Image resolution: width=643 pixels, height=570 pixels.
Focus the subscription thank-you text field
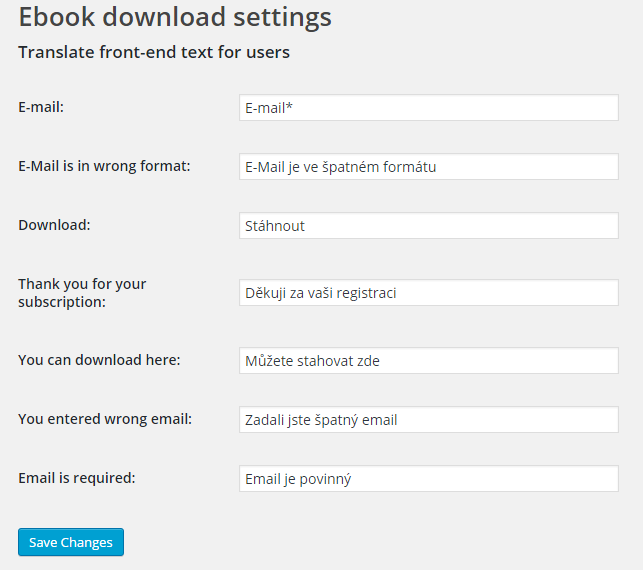(x=428, y=293)
